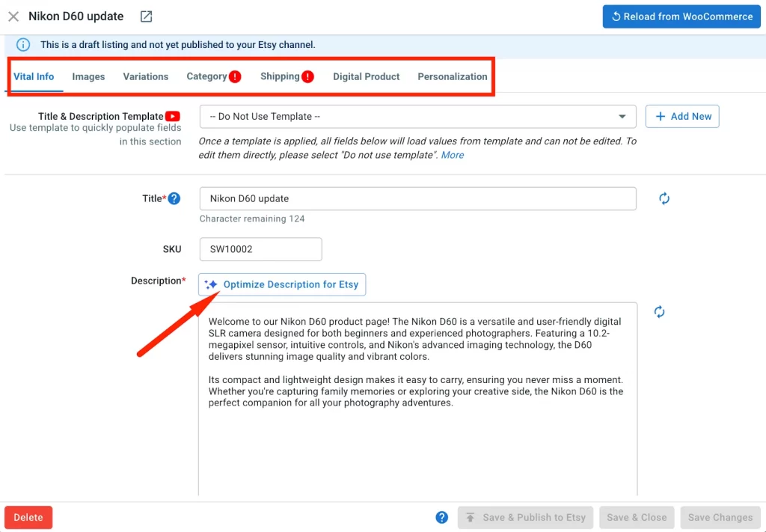Expand the Do Not Use Template dropdown
This screenshot has width=766, height=532.
click(x=622, y=116)
